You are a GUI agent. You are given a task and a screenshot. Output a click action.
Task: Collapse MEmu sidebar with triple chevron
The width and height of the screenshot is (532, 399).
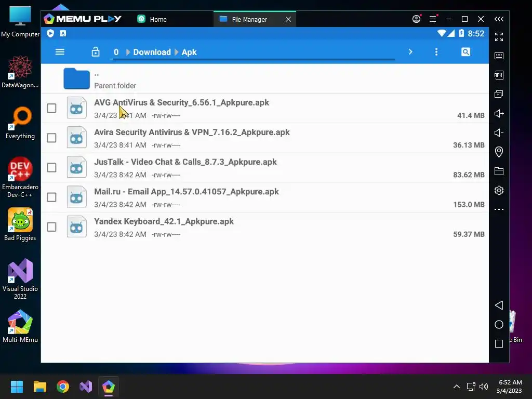pos(499,19)
